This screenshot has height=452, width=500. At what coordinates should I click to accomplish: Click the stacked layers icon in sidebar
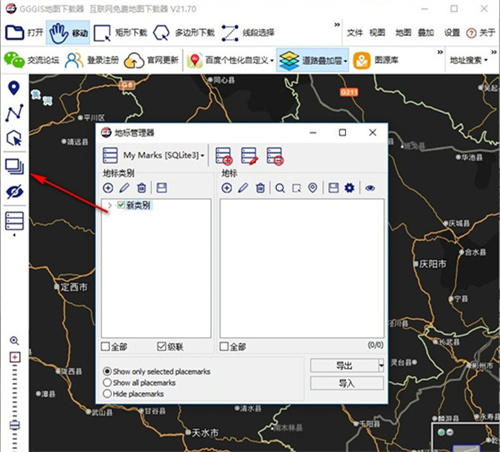14,167
